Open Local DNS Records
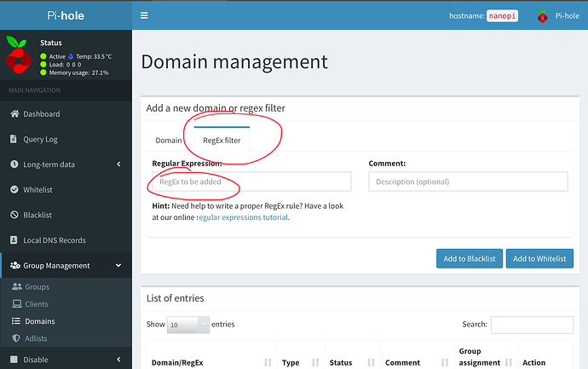Viewport: 588px width, 369px height. coord(55,240)
